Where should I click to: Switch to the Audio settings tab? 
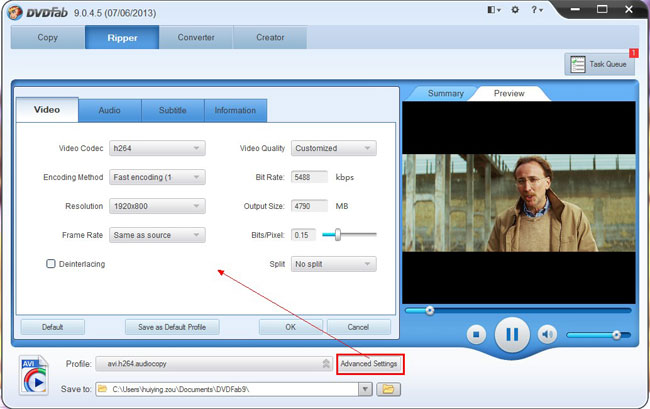coord(109,110)
